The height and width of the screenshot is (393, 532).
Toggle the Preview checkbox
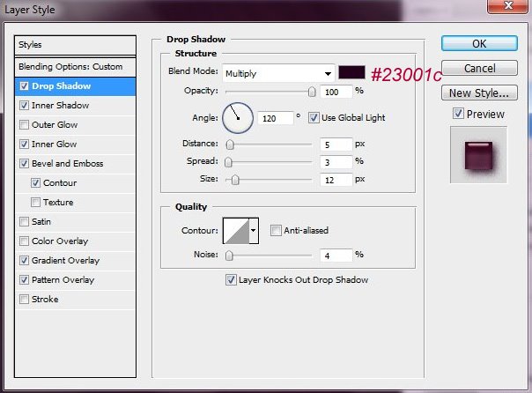458,114
